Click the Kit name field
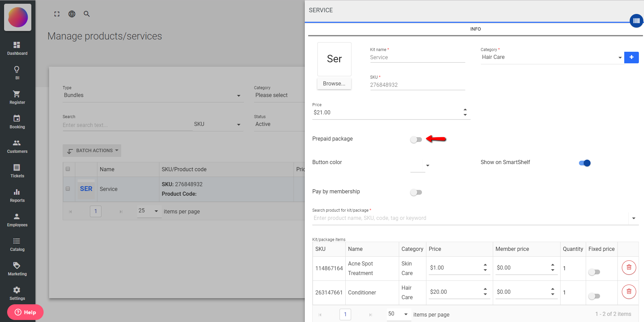The height and width of the screenshot is (322, 644). [418, 58]
